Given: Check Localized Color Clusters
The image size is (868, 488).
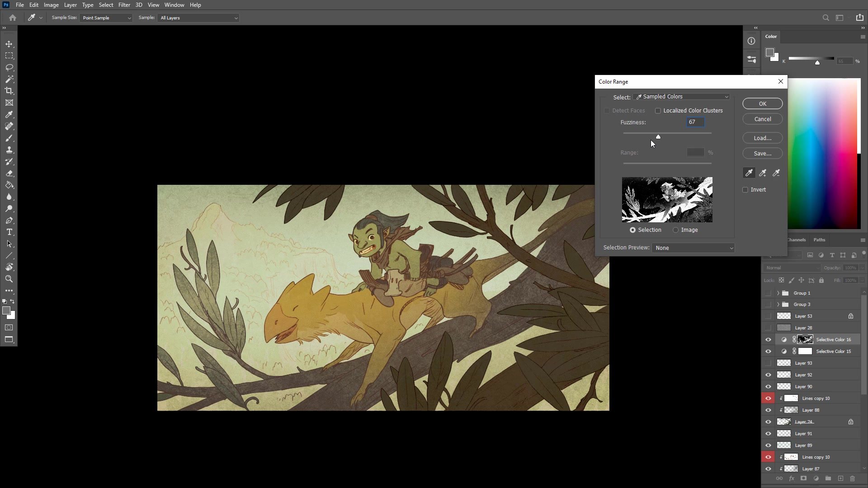Looking at the screenshot, I should (x=658, y=110).
